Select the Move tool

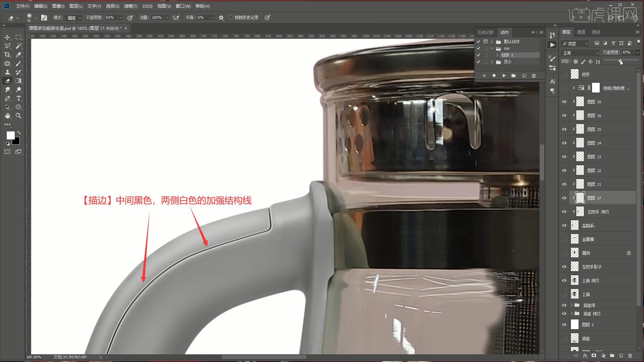click(x=7, y=37)
